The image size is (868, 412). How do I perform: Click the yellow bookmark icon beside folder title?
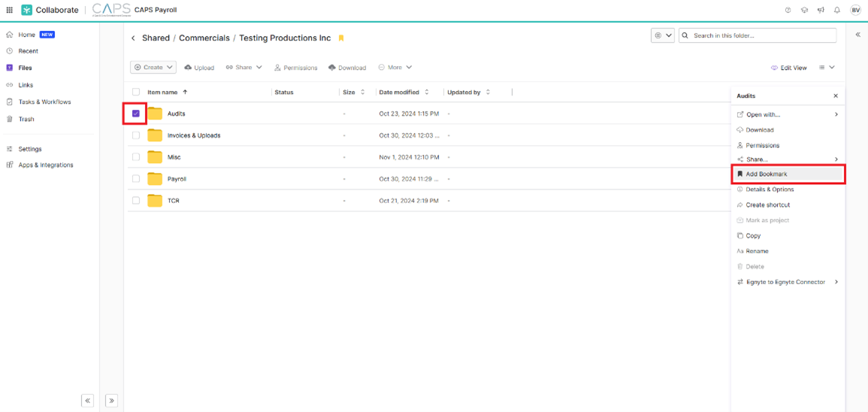pyautogui.click(x=341, y=38)
